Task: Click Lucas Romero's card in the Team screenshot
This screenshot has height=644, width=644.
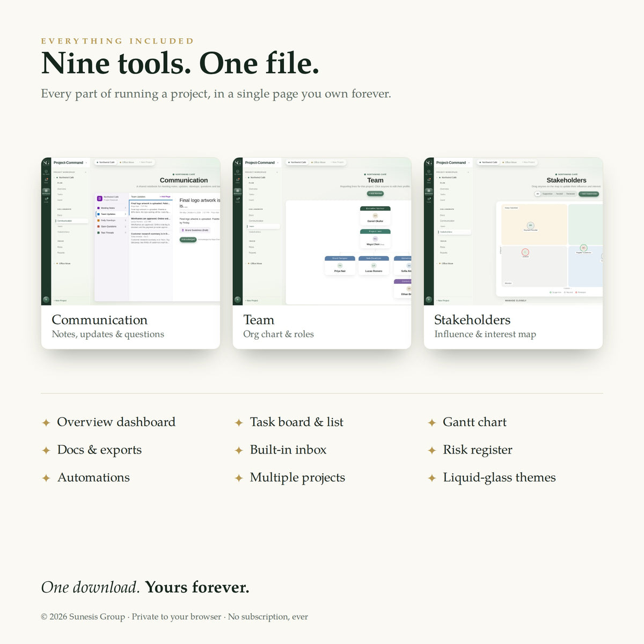Action: (x=374, y=266)
